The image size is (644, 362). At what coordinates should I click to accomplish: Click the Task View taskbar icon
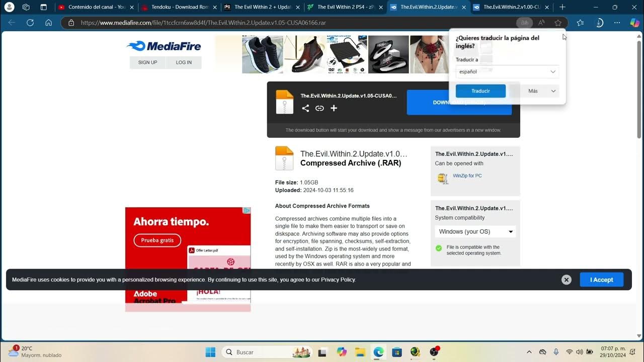[323, 352]
